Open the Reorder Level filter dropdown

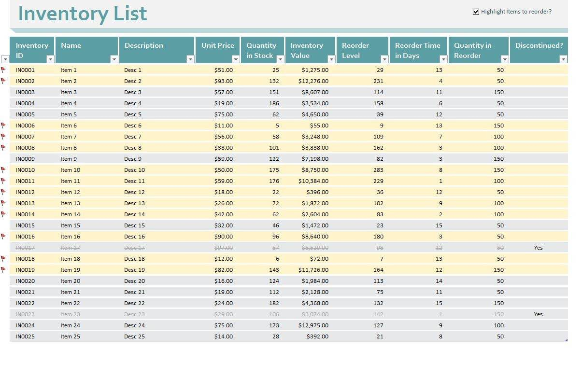point(384,59)
